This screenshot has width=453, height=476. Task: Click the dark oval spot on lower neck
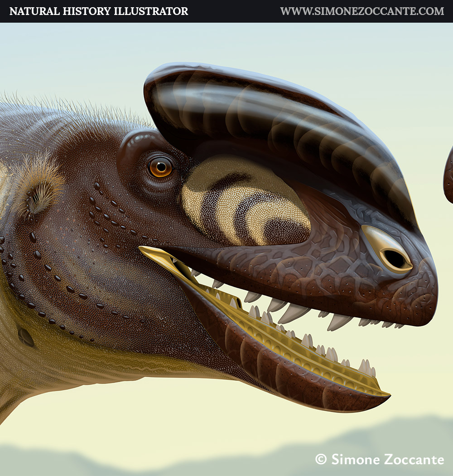[x=26, y=338]
